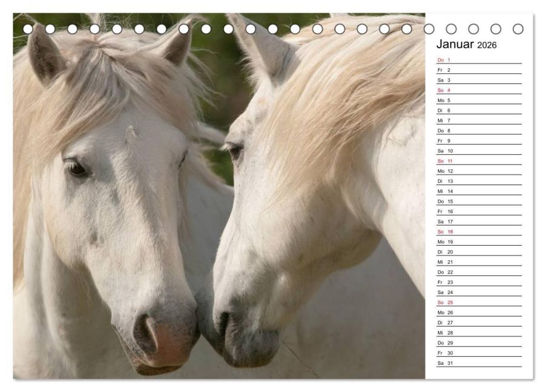Click the So 11 Sunday entry
The width and height of the screenshot is (546, 392).
tap(479, 161)
